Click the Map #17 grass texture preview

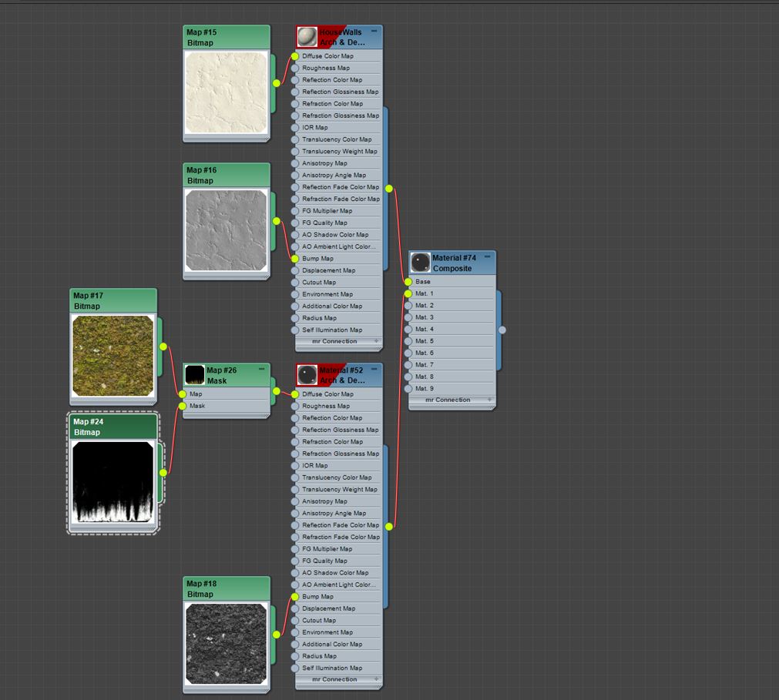[113, 354]
